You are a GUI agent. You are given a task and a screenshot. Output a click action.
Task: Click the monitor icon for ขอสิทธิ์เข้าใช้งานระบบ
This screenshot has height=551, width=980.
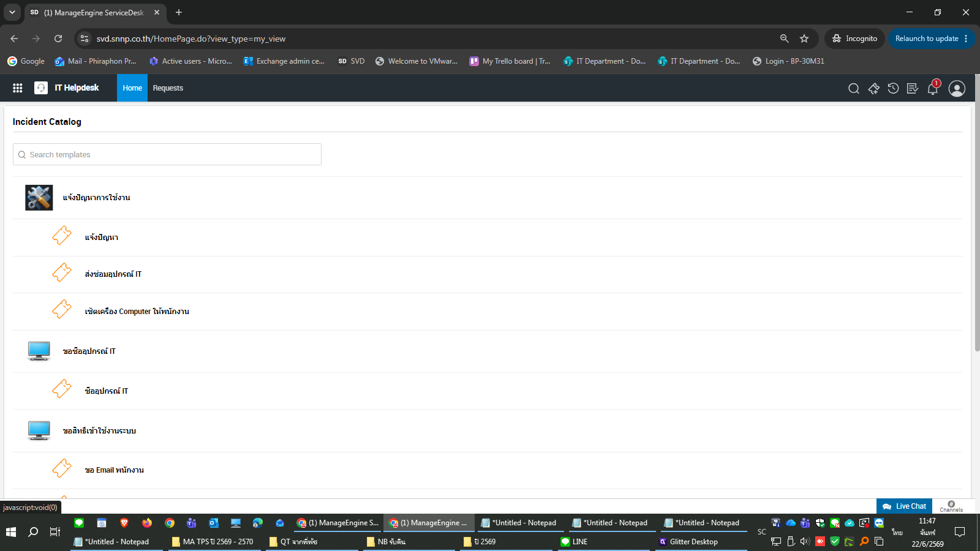pos(39,430)
